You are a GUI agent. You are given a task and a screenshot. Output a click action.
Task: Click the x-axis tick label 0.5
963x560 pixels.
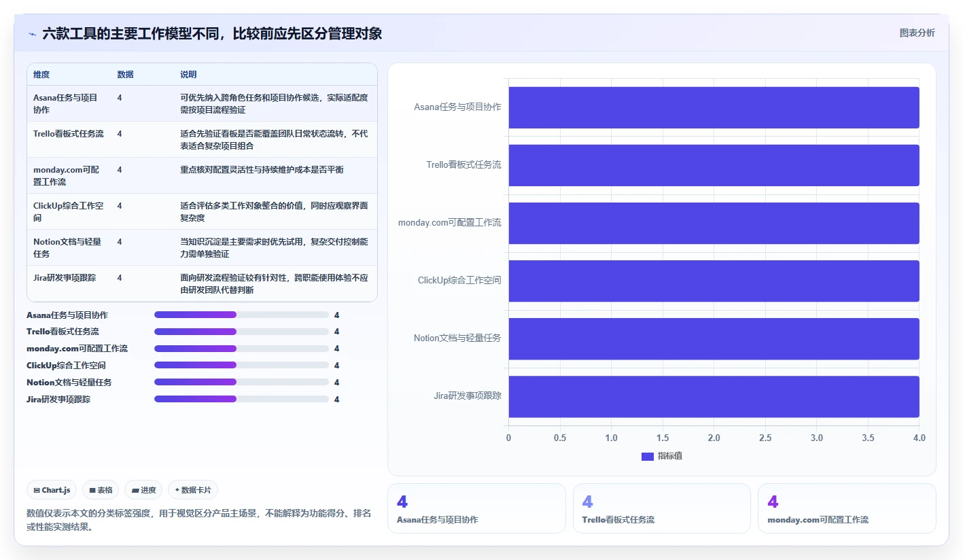(560, 438)
